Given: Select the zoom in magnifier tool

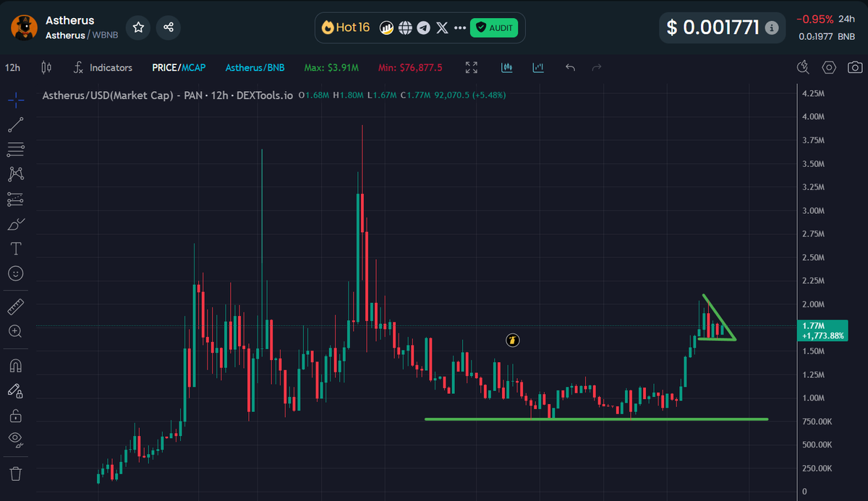Looking at the screenshot, I should (x=16, y=331).
